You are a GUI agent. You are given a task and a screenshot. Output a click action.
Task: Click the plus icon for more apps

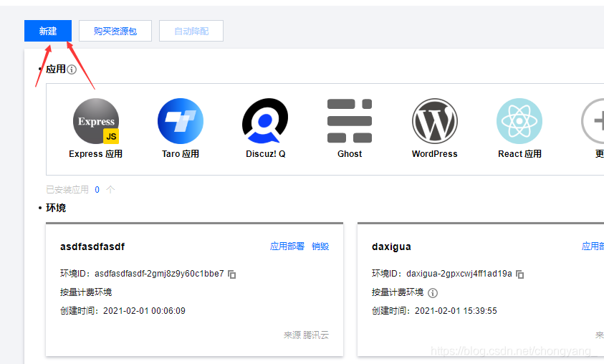[x=593, y=121]
